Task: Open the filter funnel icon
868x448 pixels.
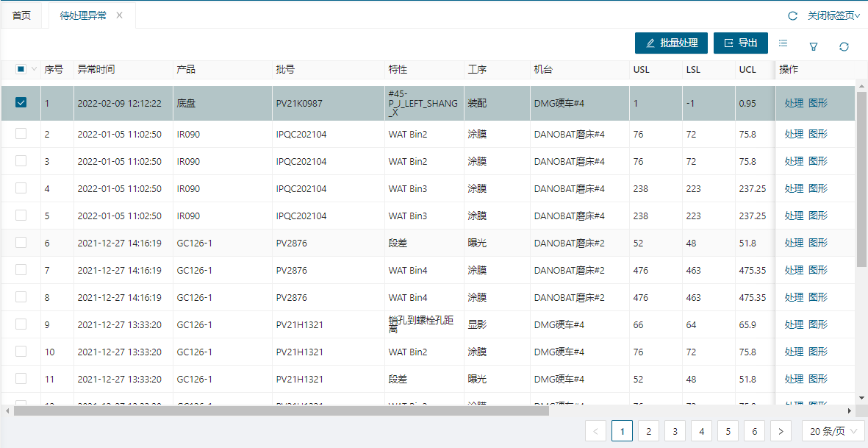Action: [x=814, y=46]
